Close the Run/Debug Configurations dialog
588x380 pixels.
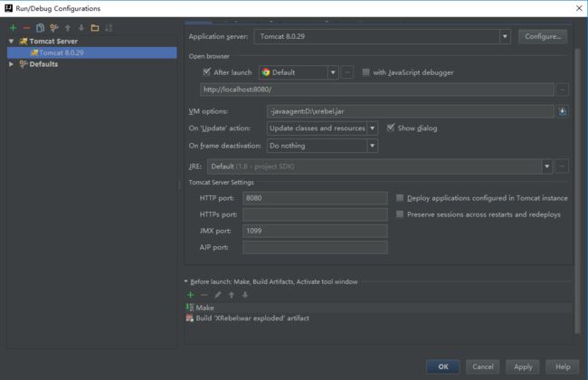tap(579, 8)
